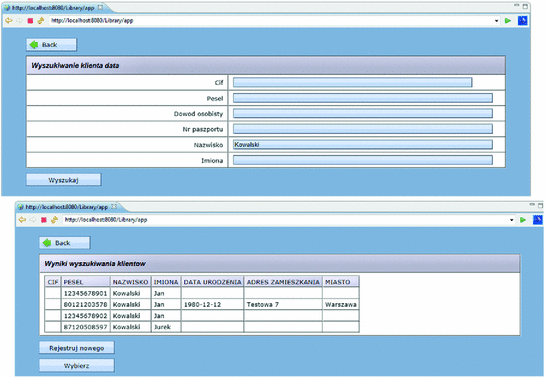This screenshot has width=545, height=377.
Task: Maximize the top browser view pane
Action: (525, 6)
